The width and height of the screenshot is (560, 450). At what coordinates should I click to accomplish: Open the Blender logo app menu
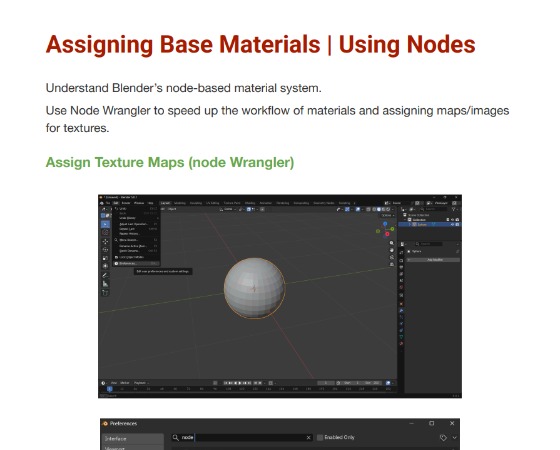tap(102, 203)
